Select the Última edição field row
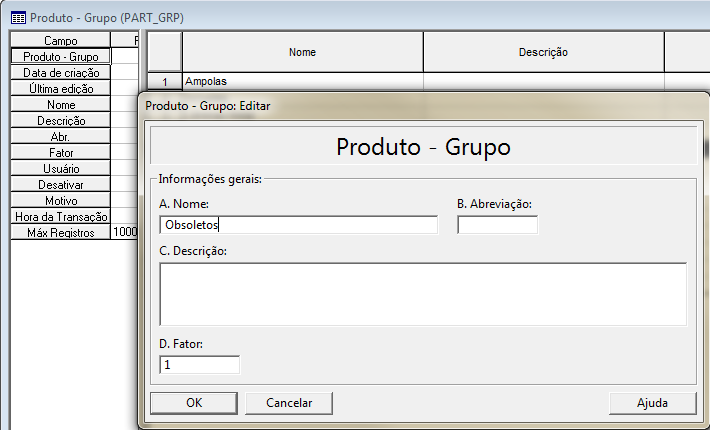The image size is (710, 430). [x=61, y=89]
